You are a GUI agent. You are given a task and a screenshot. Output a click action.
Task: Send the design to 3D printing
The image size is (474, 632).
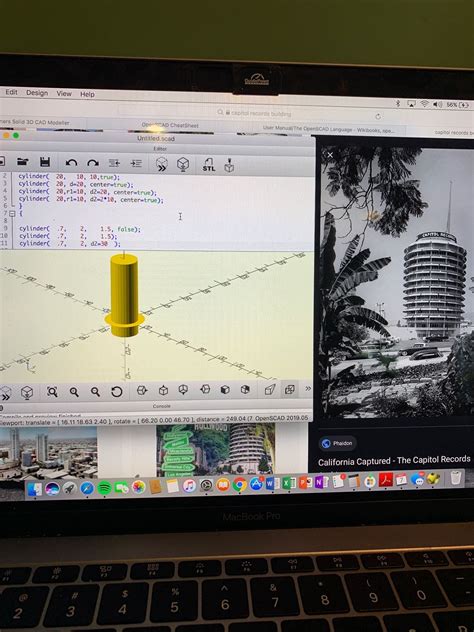229,165
